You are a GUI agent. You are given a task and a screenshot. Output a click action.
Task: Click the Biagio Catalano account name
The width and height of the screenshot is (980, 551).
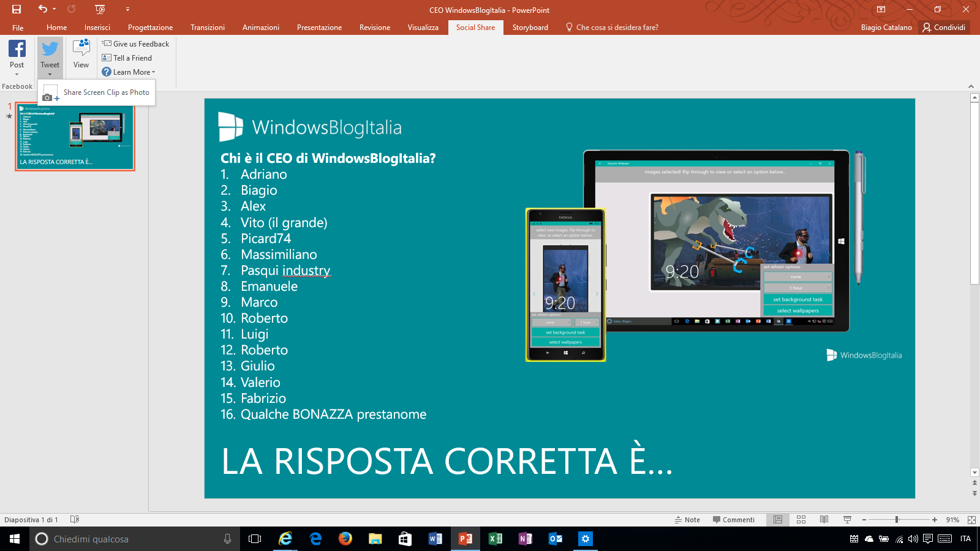886,28
